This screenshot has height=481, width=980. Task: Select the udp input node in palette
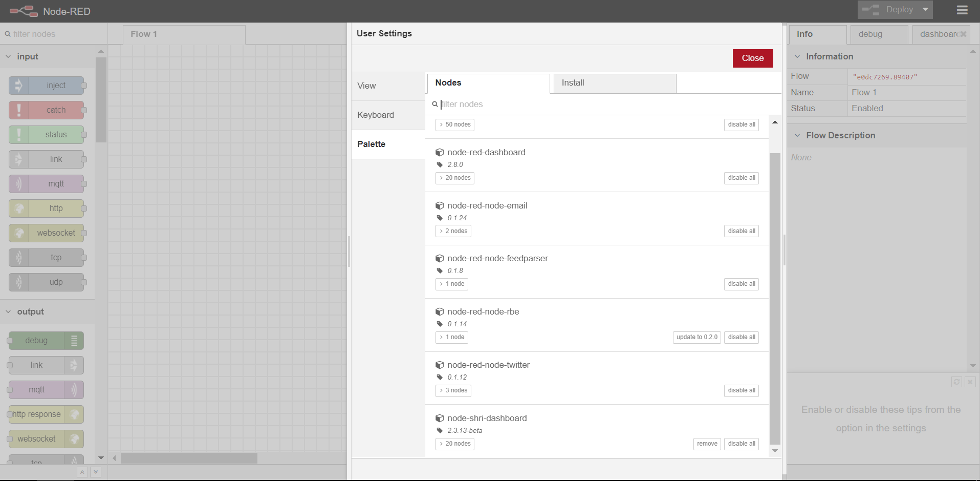tap(47, 282)
